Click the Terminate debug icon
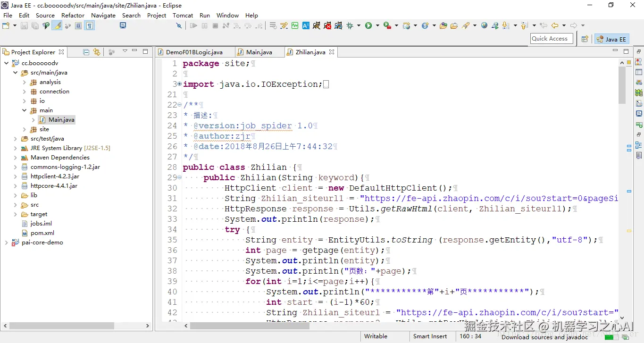Screen dimensions: 644x343 (x=215, y=25)
